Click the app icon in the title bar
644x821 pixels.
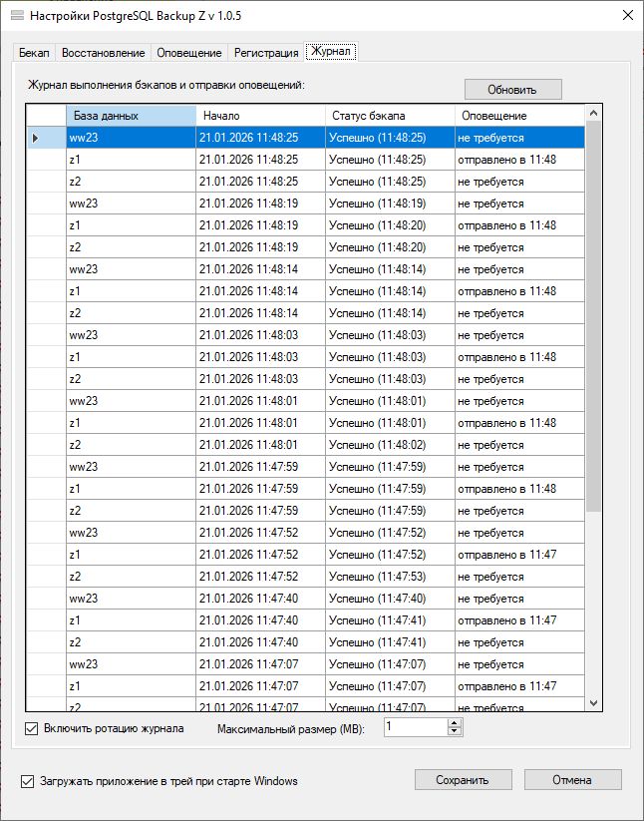point(17,16)
